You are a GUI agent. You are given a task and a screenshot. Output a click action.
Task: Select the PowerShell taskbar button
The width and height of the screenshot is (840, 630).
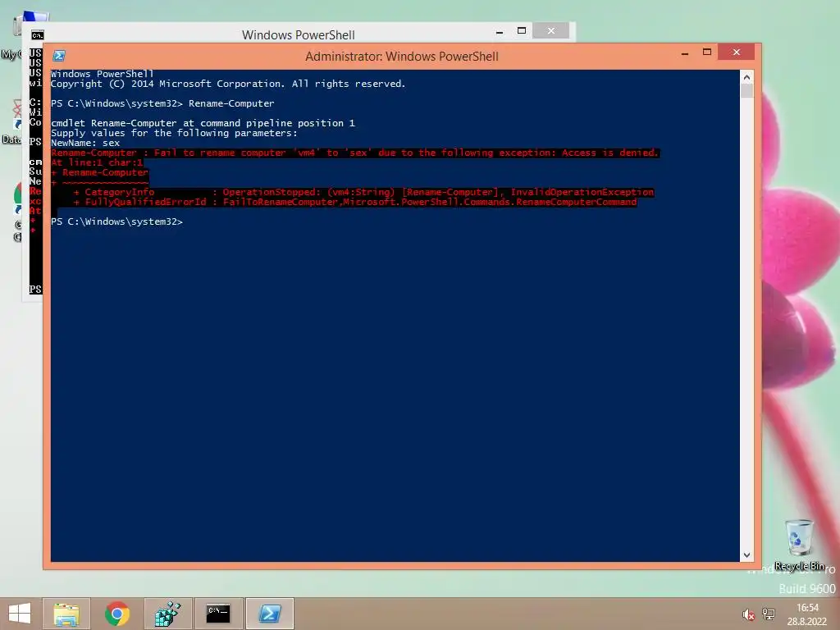[269, 614]
